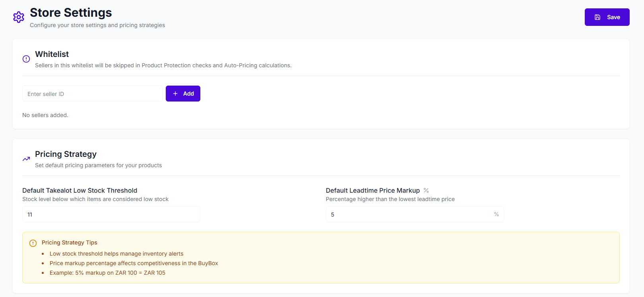This screenshot has height=297, width=644.
Task: Click the Whitelist section heading
Action: click(x=52, y=54)
